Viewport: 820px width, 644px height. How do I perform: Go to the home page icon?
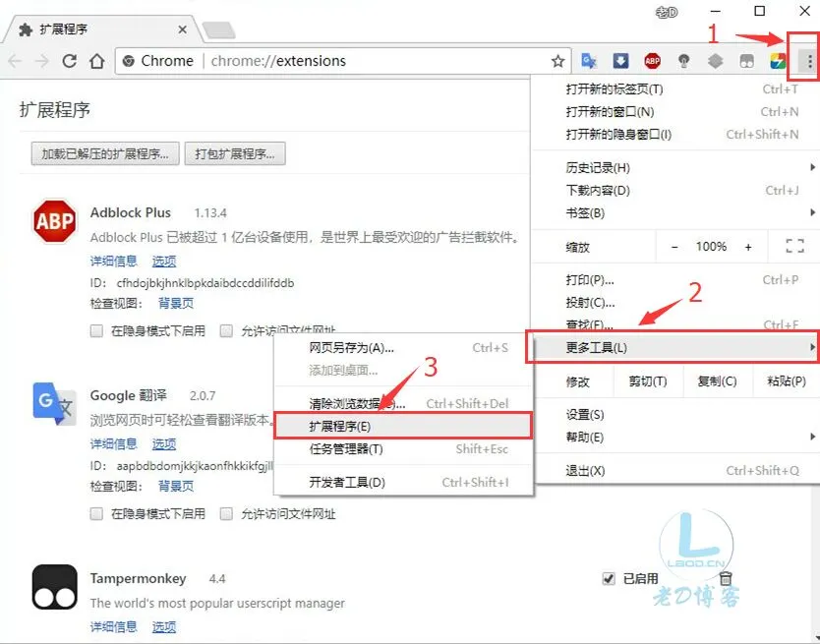point(96,61)
